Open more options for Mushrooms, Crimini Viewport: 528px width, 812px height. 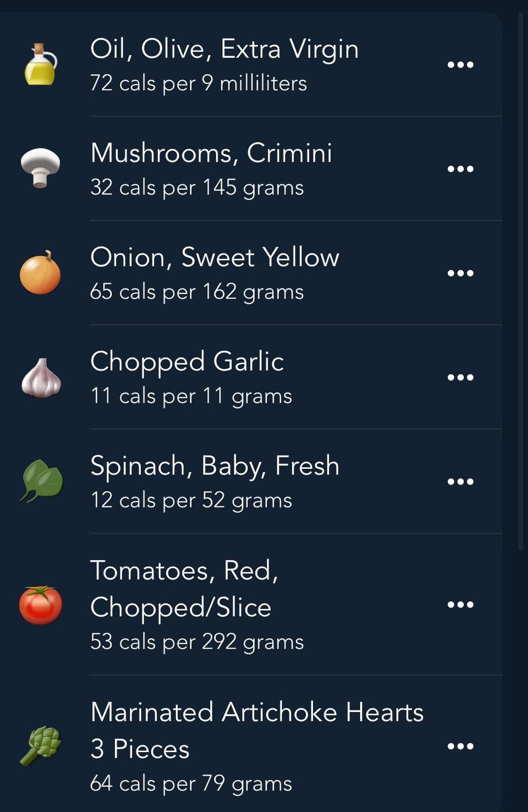pos(460,169)
